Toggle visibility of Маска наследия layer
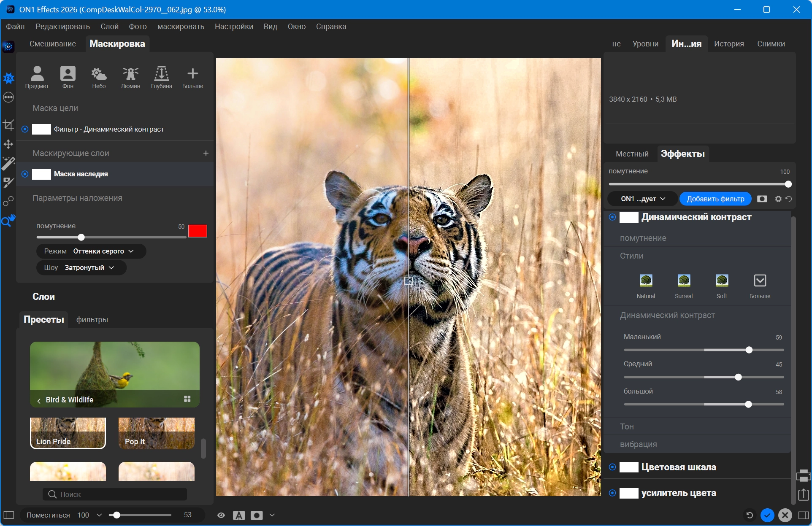This screenshot has height=526, width=812. [25, 174]
